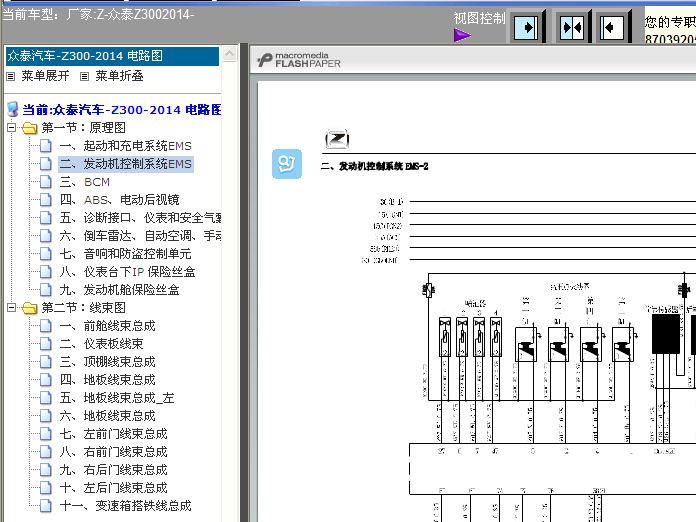Click the third view control arrow-left button
The height and width of the screenshot is (522, 696).
click(612, 28)
